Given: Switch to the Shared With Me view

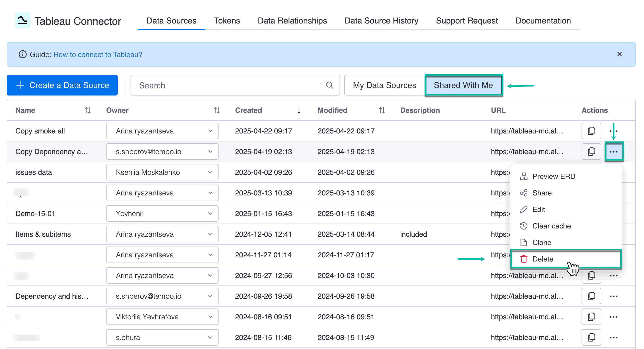Looking at the screenshot, I should tap(463, 85).
